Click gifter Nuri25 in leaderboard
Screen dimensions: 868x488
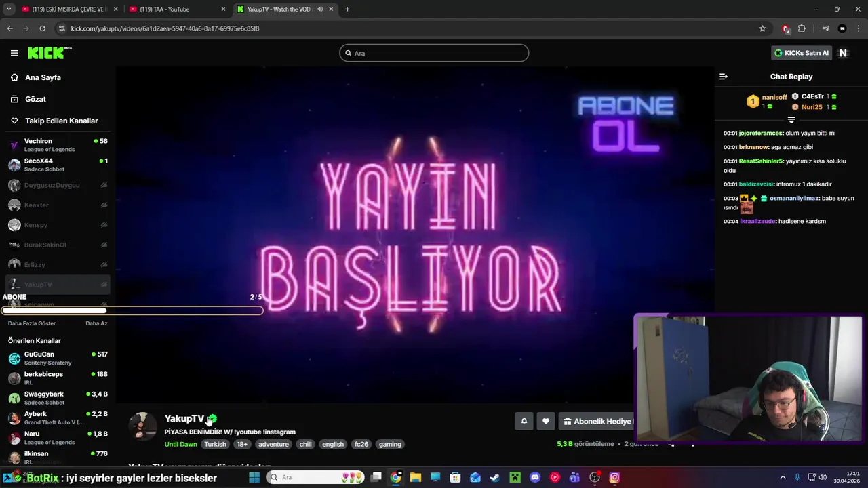click(x=812, y=107)
